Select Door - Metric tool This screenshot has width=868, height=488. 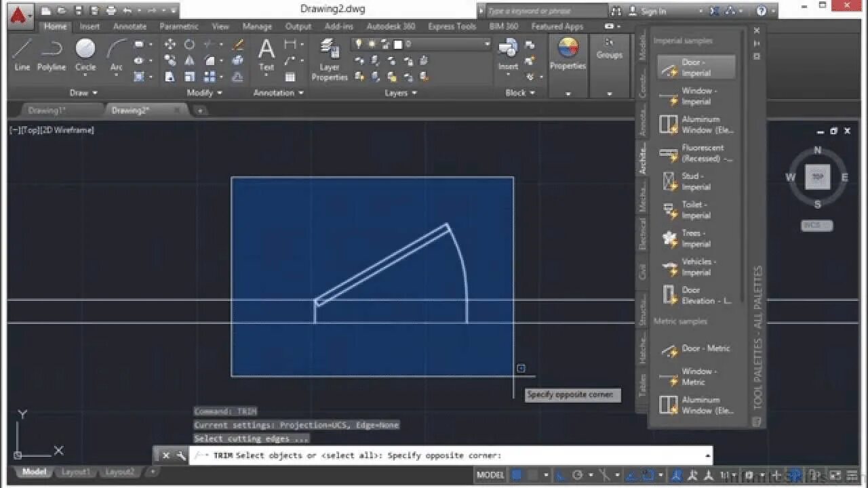click(696, 349)
